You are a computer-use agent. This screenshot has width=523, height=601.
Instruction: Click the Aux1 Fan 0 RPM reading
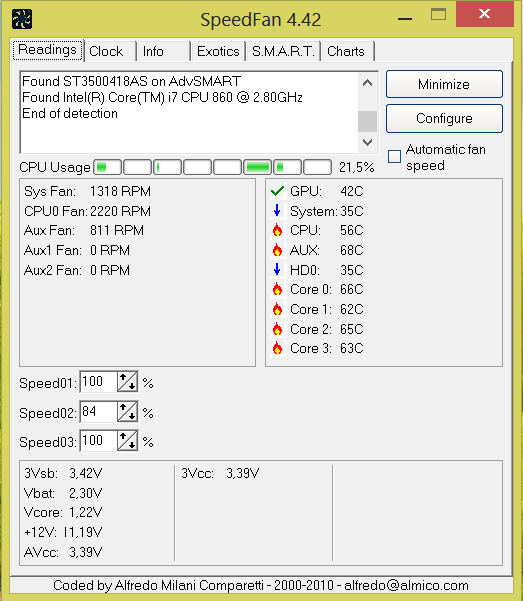[77, 250]
